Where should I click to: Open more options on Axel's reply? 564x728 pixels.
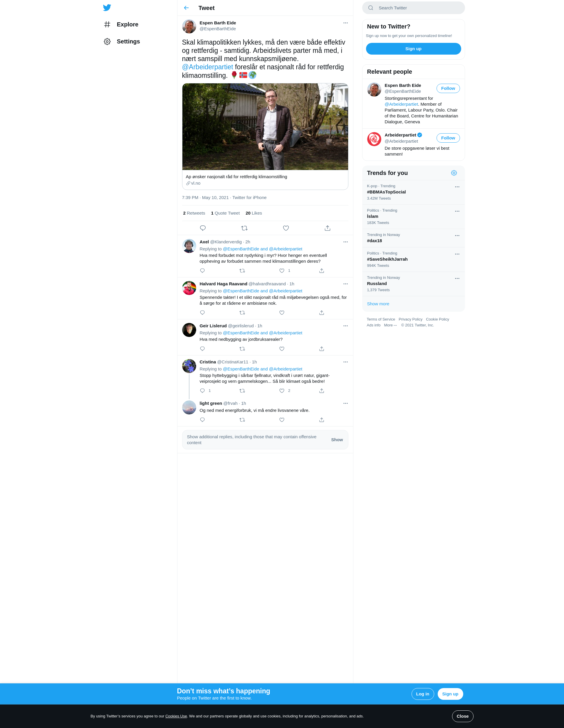[x=345, y=242]
